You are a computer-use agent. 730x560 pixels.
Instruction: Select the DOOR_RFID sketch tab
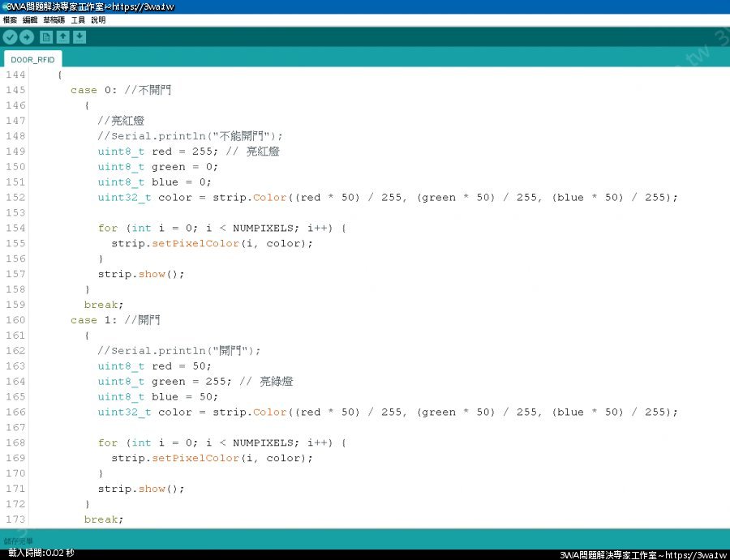click(x=32, y=59)
